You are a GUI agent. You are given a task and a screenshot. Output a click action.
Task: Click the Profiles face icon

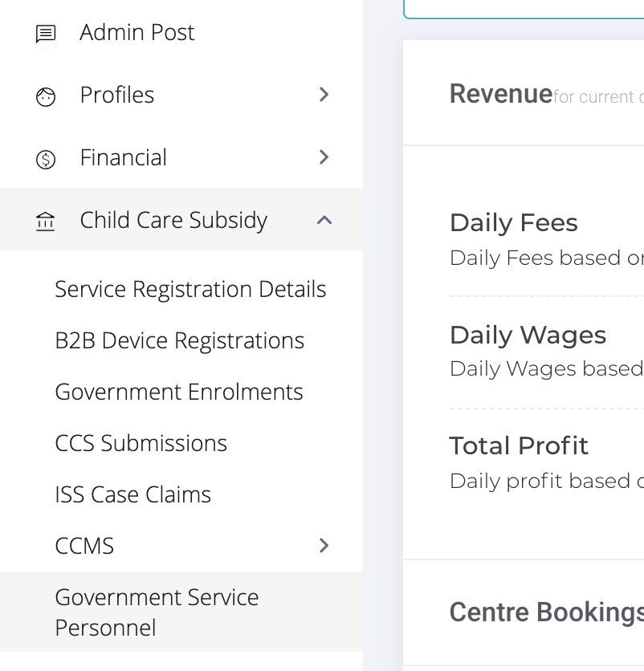(46, 96)
